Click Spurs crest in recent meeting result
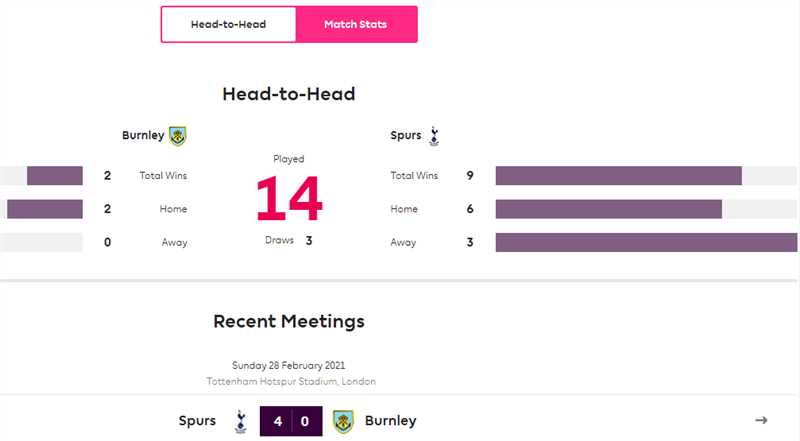The height and width of the screenshot is (441, 800). 240,421
